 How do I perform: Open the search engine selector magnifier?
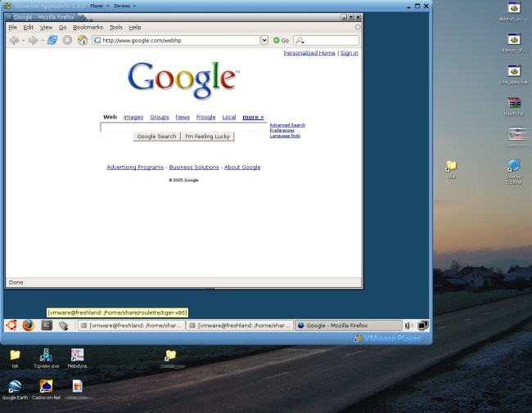(x=300, y=40)
